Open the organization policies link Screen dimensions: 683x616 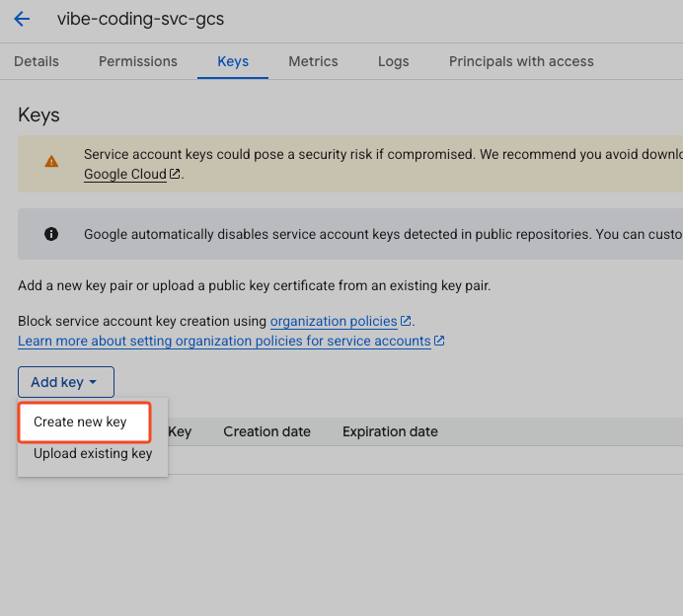click(x=334, y=321)
